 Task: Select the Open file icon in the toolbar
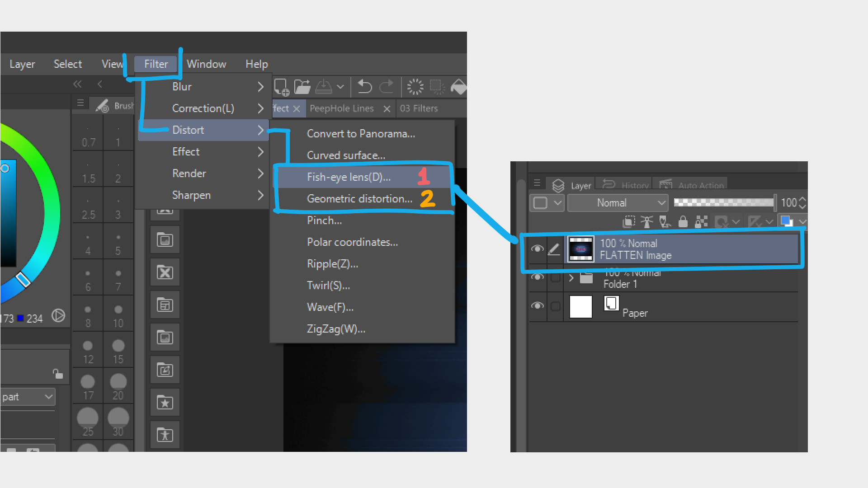pos(302,86)
